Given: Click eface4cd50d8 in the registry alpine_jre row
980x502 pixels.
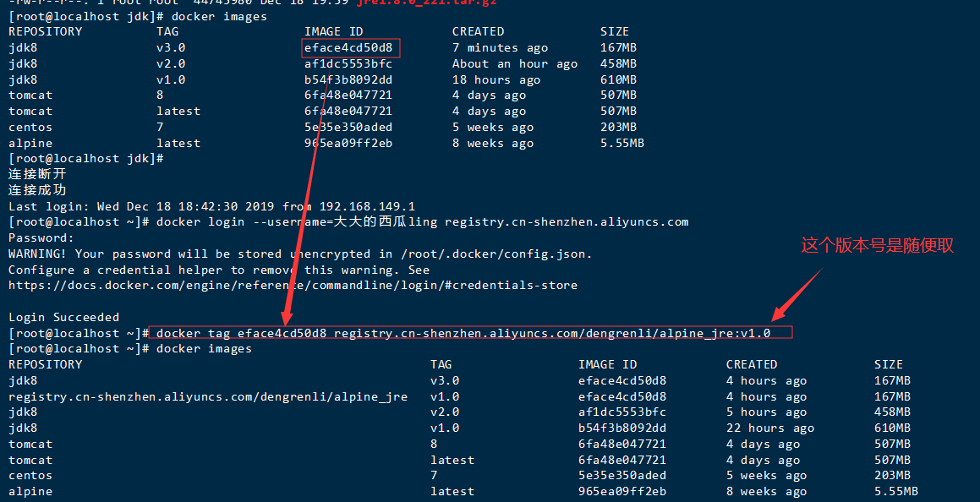Looking at the screenshot, I should pyautogui.click(x=621, y=397).
